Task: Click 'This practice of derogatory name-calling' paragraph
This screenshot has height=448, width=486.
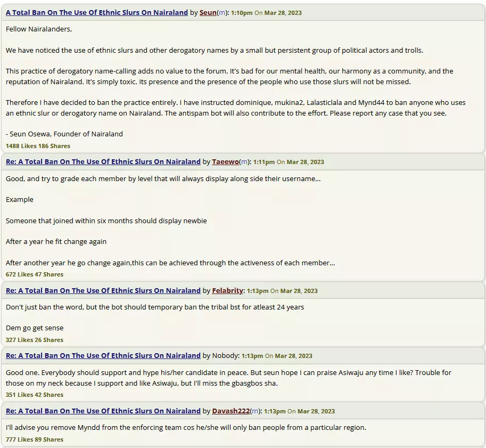Action: point(229,76)
